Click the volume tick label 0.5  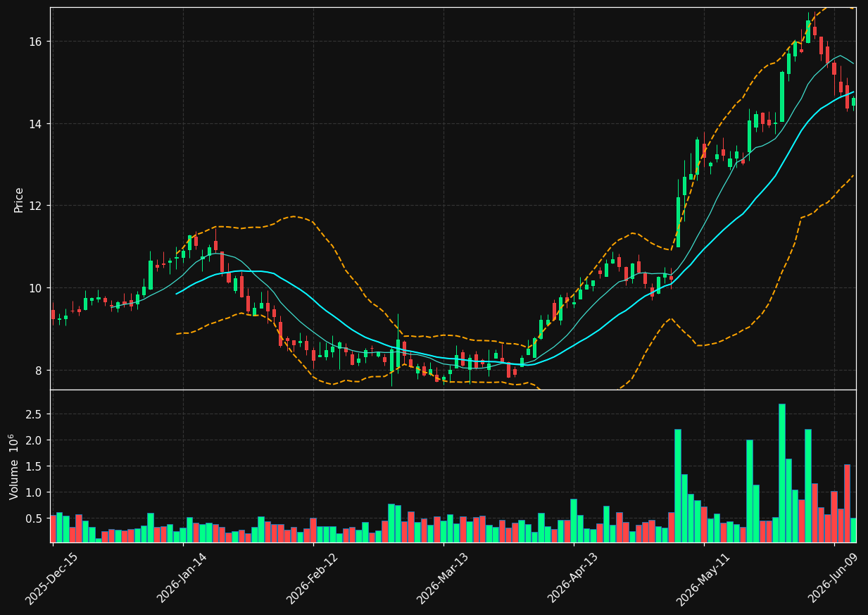35,518
